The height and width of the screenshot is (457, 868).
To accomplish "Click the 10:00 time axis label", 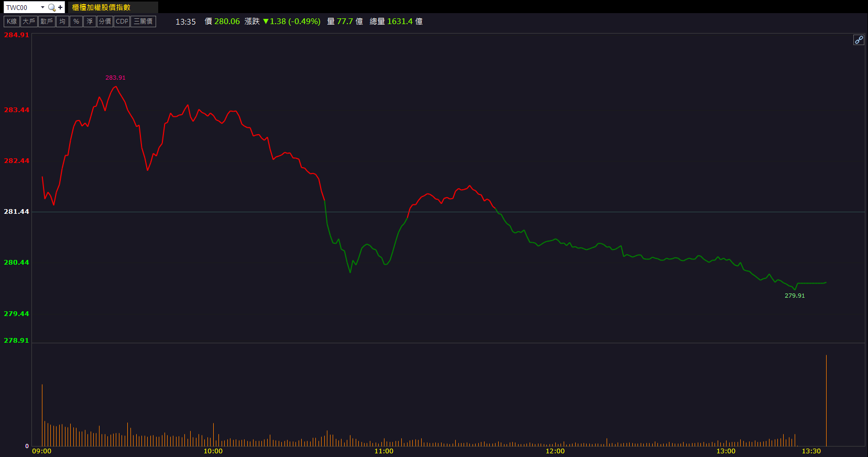I will (x=213, y=451).
